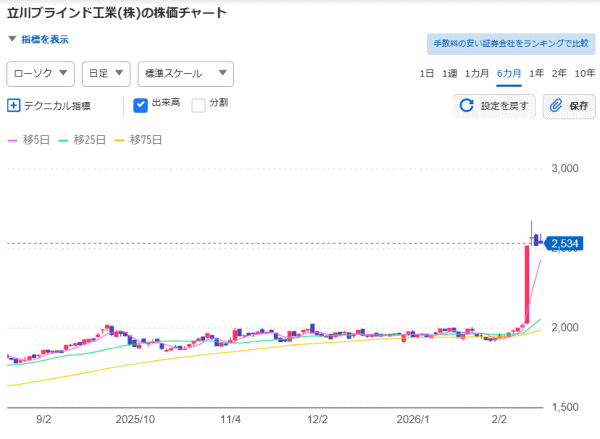Click the 9/2 date axis label
Viewport: 600px width, 439px height.
click(x=44, y=419)
